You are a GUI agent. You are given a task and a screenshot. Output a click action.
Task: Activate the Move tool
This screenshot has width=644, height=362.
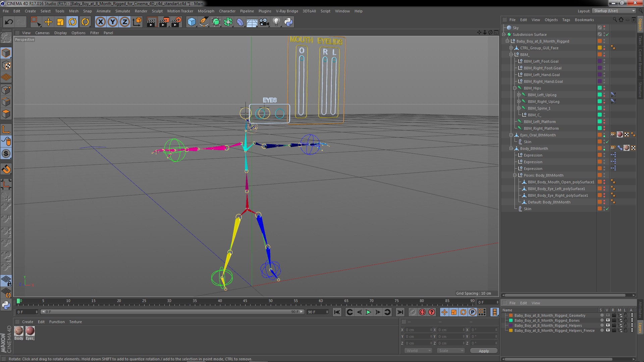(48, 22)
